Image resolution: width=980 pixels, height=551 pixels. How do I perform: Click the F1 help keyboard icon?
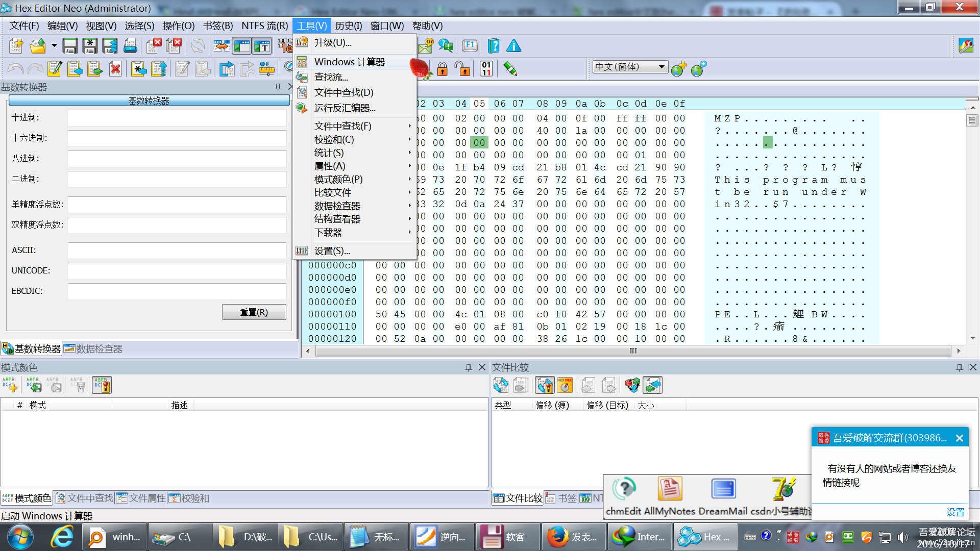point(470,46)
